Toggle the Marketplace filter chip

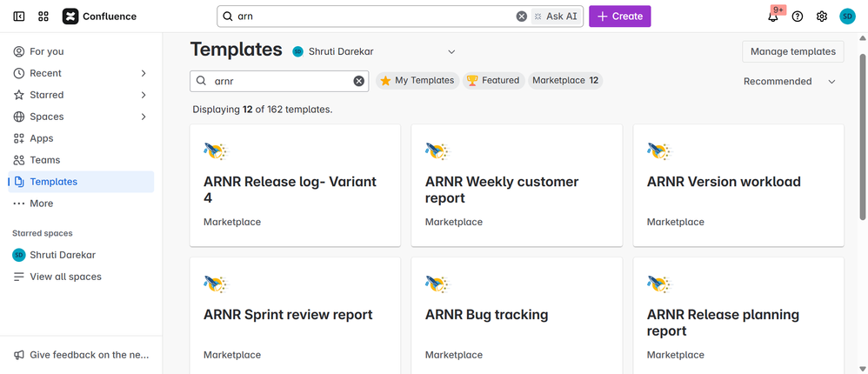point(565,81)
